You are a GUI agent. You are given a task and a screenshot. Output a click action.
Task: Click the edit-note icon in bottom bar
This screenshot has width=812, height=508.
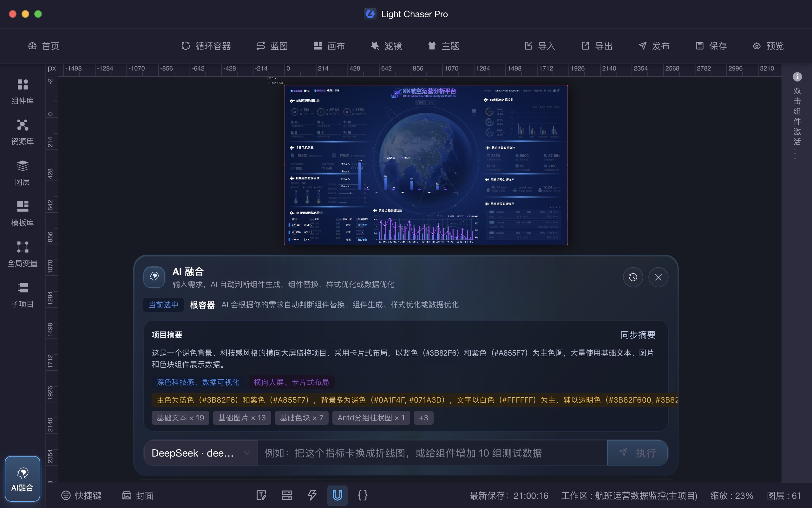[261, 495]
